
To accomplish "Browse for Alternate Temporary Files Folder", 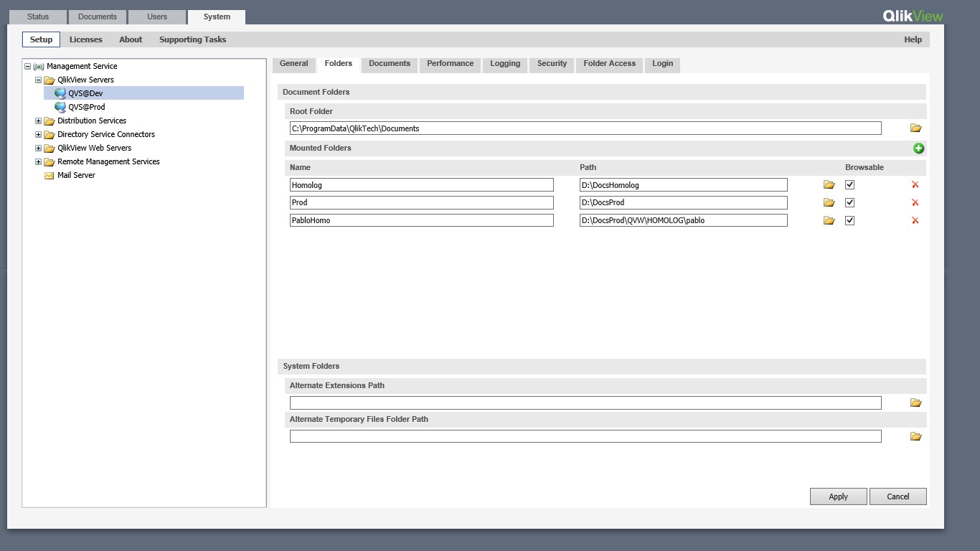I will pos(915,437).
